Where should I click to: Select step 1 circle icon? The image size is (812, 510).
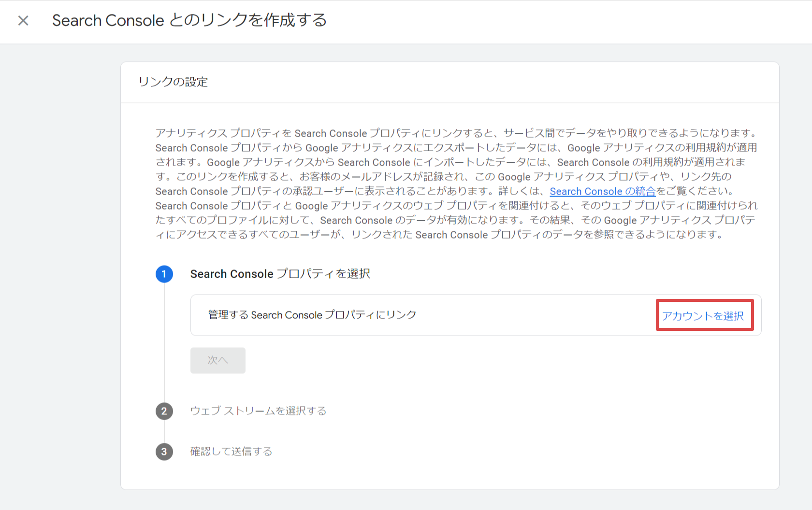164,274
